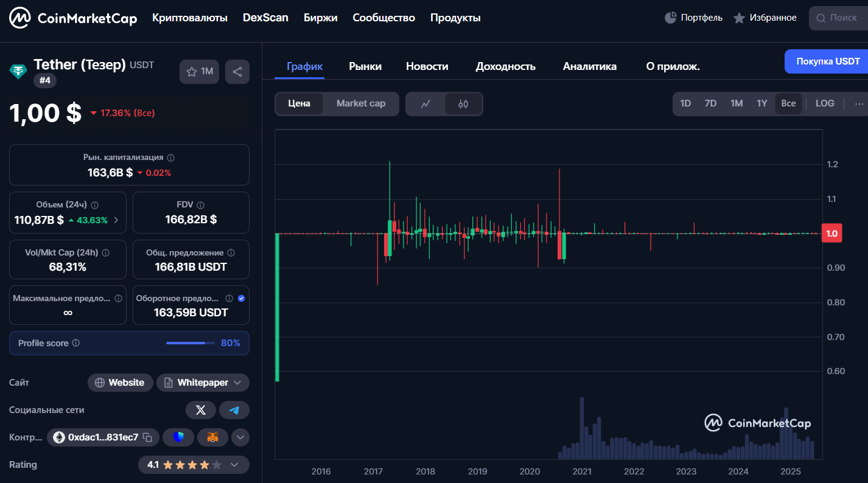Click the 2017 label on time axis

pyautogui.click(x=373, y=471)
